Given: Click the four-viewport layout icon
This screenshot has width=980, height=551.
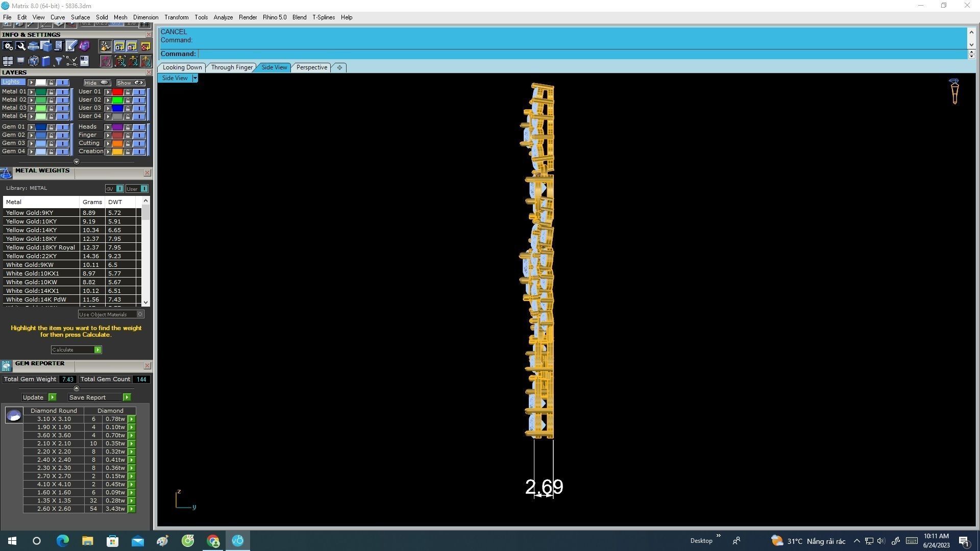Looking at the screenshot, I should point(8,61).
